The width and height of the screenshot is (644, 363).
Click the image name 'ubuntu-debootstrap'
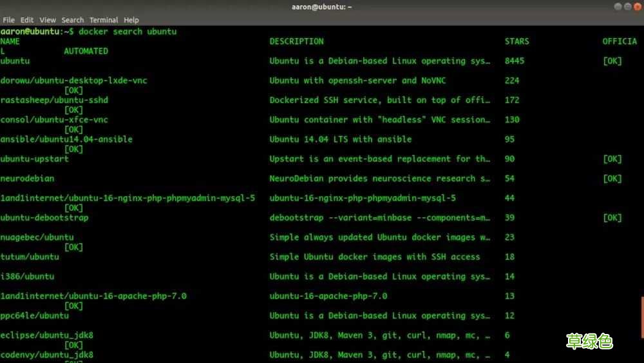coord(44,218)
